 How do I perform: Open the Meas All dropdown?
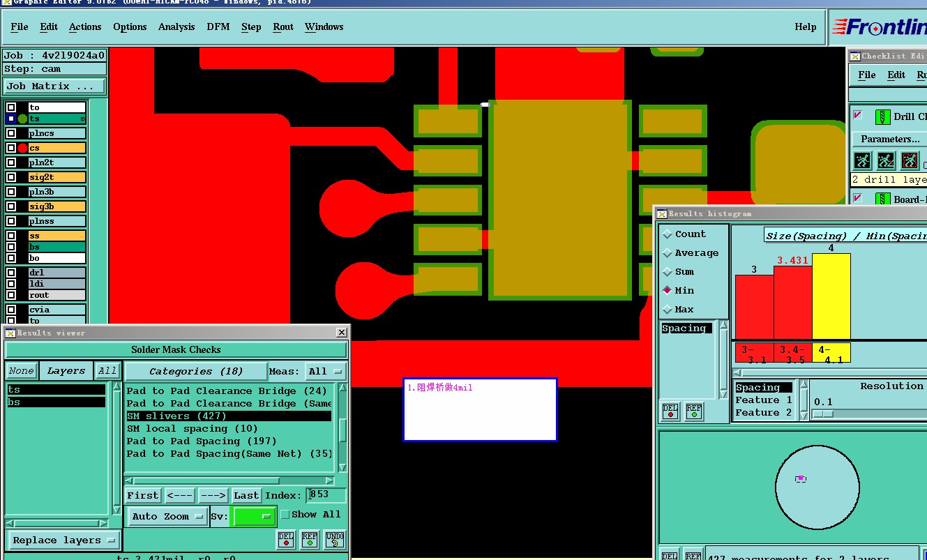[x=326, y=372]
